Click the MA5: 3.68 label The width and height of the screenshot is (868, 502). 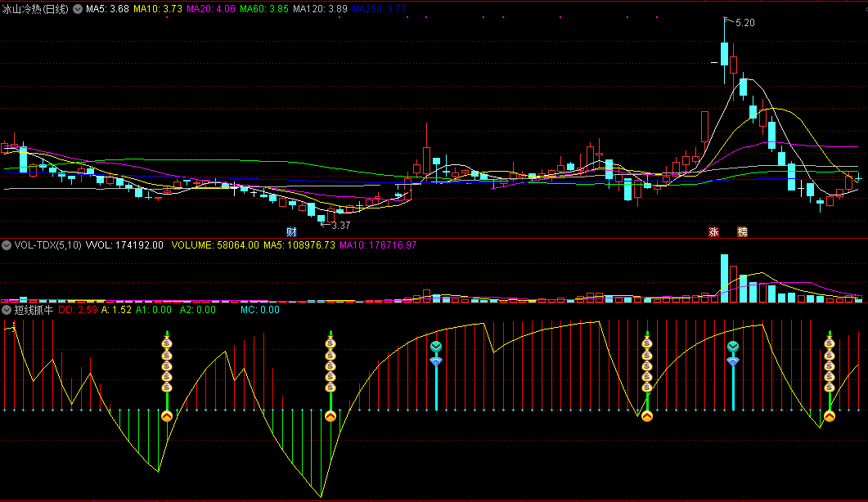point(107,9)
